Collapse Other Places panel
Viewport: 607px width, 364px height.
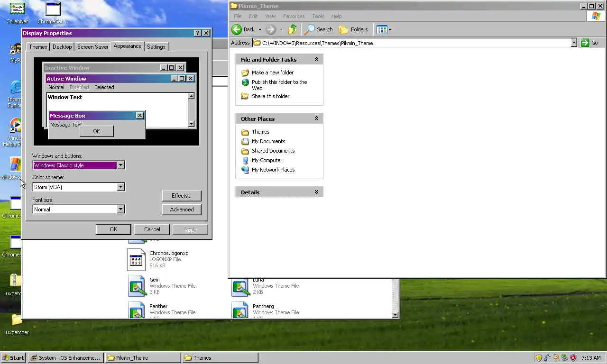(x=316, y=118)
